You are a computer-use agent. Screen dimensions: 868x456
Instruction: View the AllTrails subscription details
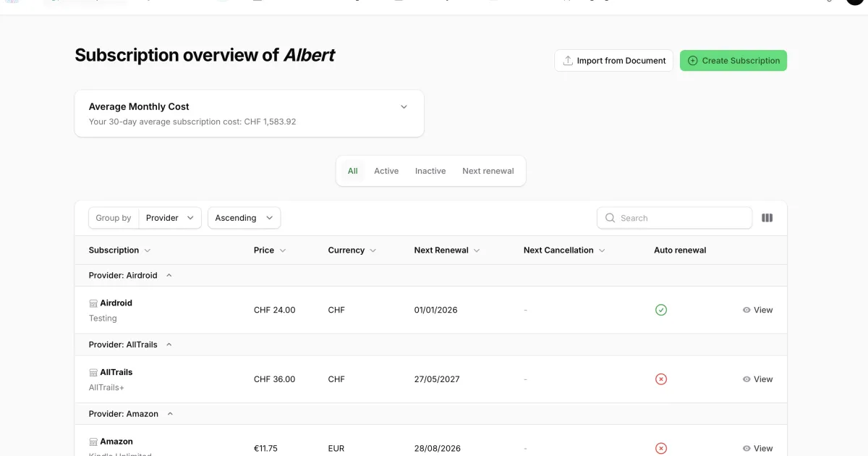point(757,379)
